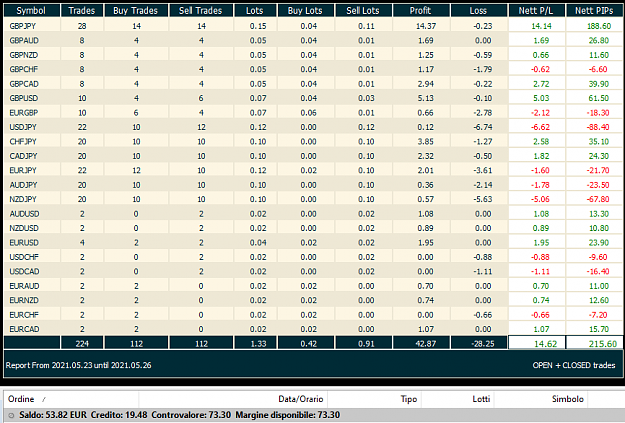The width and height of the screenshot is (625, 423).
Task: Select the NZDJPY symbol row
Action: pos(313,199)
